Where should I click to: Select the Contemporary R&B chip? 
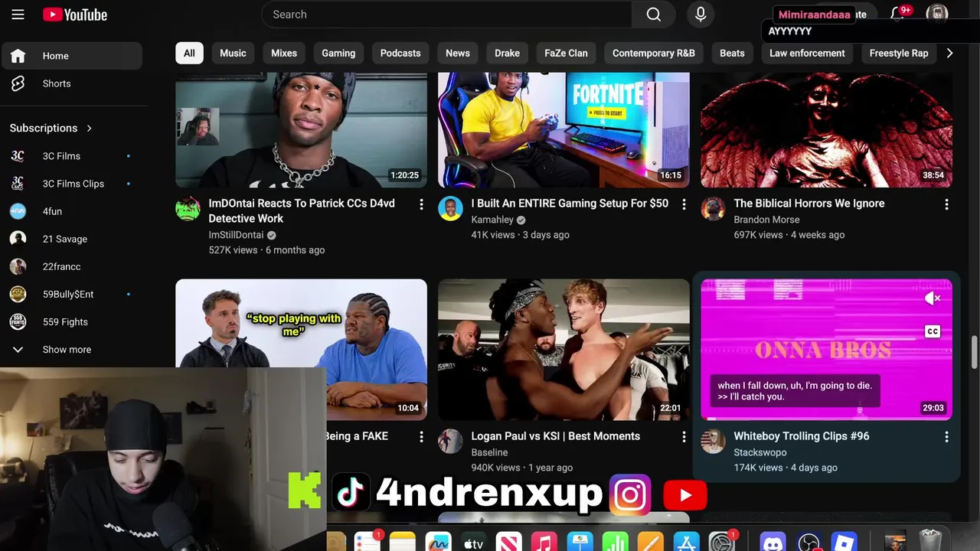point(654,53)
